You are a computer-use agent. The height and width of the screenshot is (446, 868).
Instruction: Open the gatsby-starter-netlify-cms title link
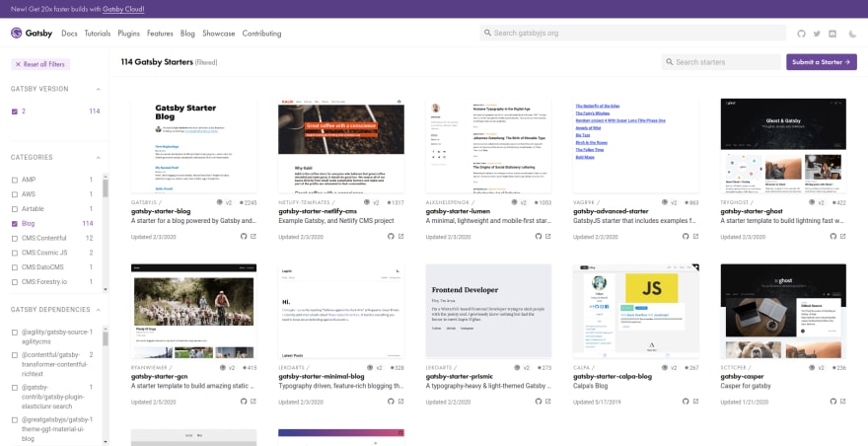pyautogui.click(x=318, y=211)
